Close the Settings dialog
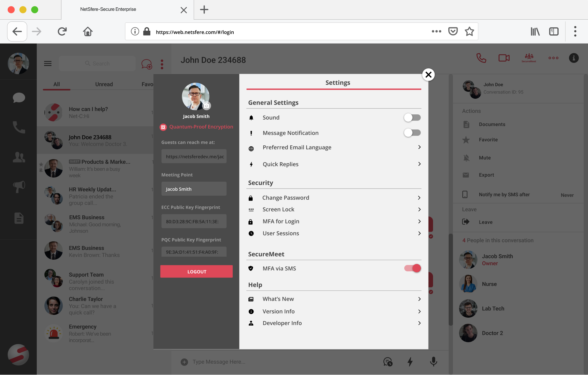This screenshot has height=375, width=588. [428, 75]
